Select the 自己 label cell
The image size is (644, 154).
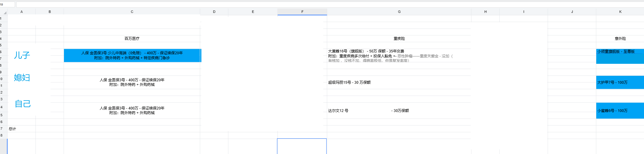point(23,104)
